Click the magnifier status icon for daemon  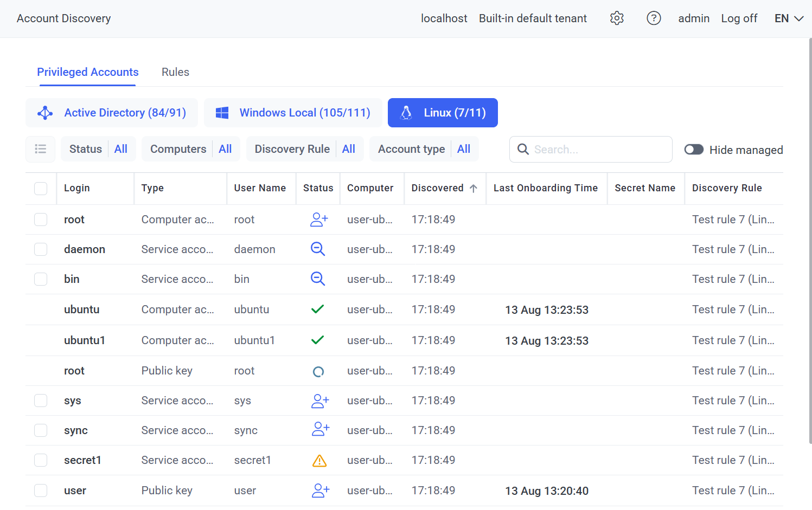[318, 249]
